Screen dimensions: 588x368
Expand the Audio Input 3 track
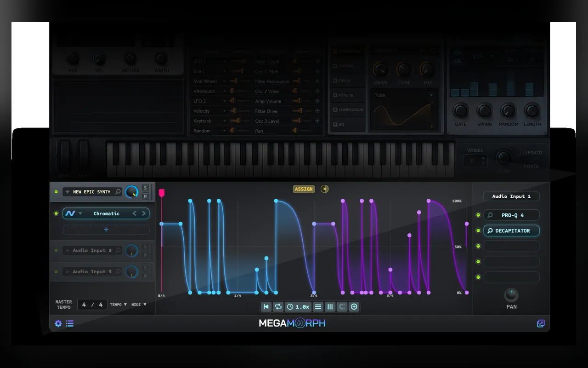(68, 271)
